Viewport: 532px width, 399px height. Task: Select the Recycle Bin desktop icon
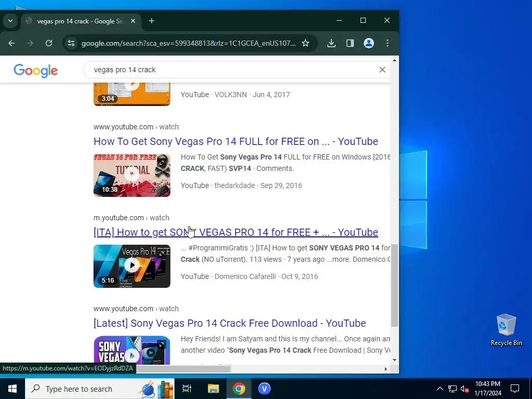pos(506,329)
